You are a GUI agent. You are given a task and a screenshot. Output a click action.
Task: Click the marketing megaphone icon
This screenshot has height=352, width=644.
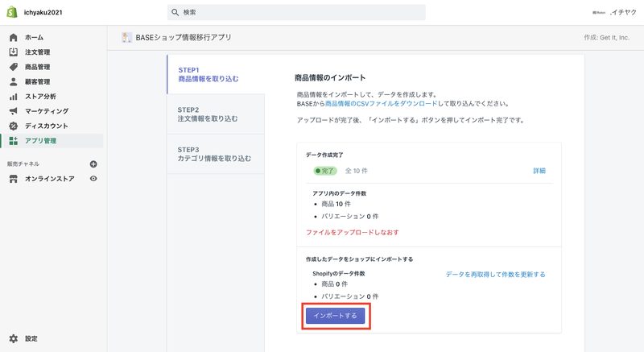13,111
